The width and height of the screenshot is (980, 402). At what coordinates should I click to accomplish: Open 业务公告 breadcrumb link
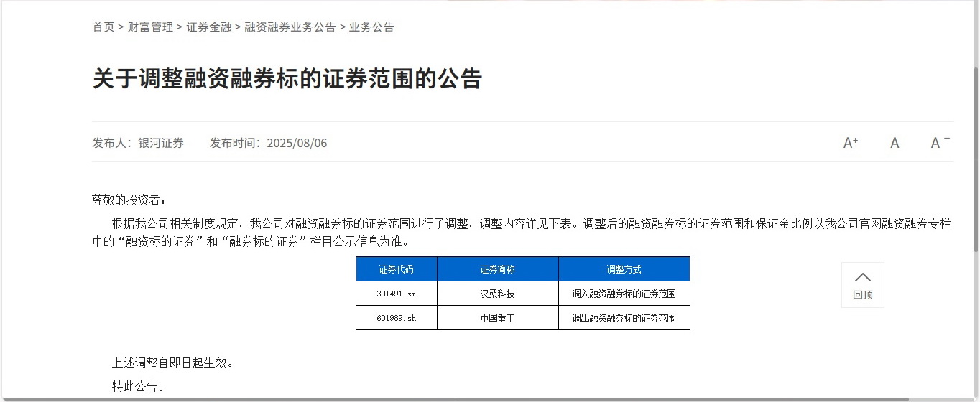(x=371, y=27)
